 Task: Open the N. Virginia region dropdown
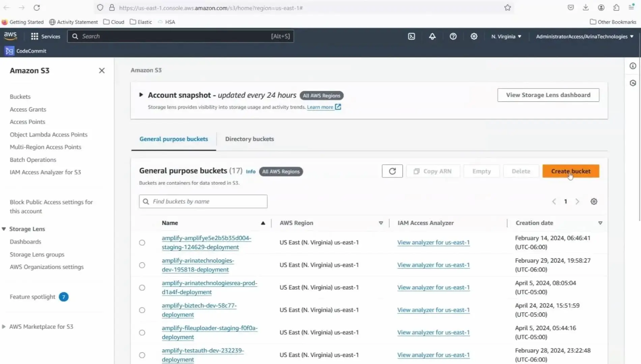click(506, 36)
